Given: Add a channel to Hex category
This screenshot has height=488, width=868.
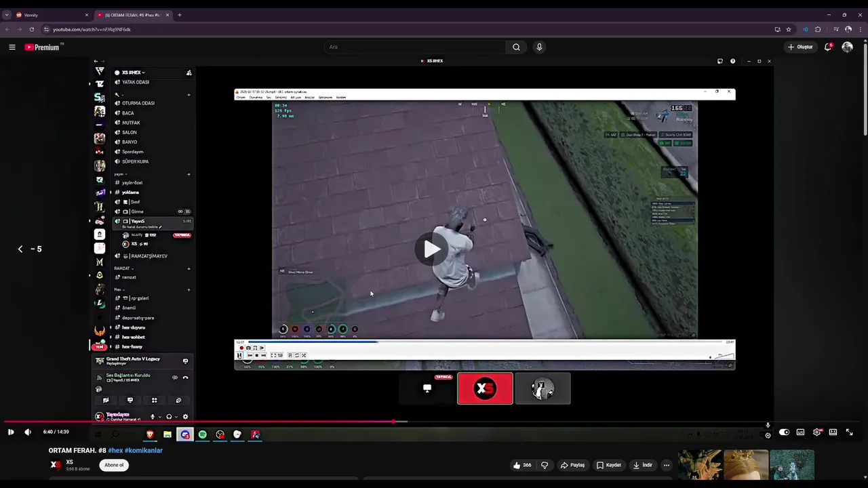Looking at the screenshot, I should click(189, 289).
